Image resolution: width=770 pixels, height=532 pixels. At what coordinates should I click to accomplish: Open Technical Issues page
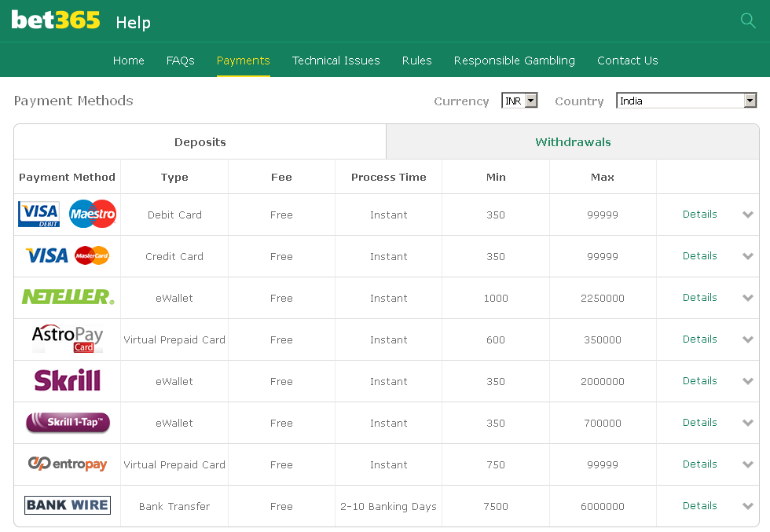pyautogui.click(x=336, y=61)
